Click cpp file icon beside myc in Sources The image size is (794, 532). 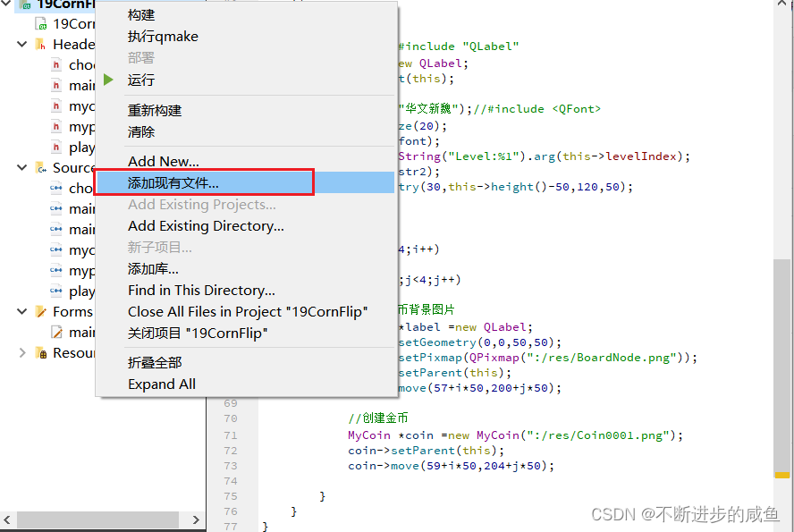pyautogui.click(x=56, y=250)
